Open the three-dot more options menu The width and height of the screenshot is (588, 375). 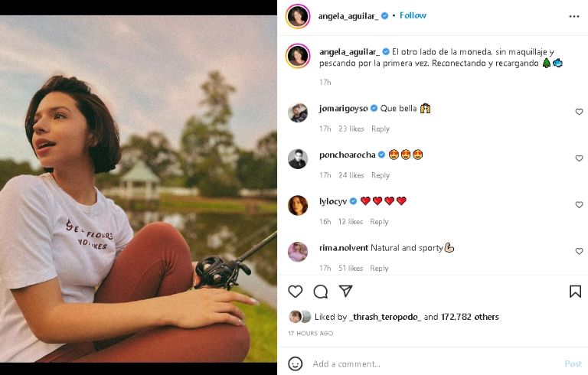pyautogui.click(x=574, y=16)
